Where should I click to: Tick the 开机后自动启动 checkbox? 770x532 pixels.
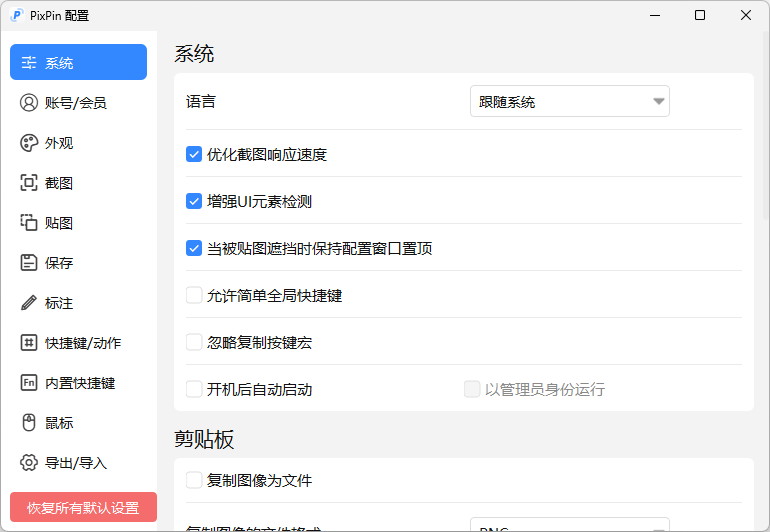[194, 389]
